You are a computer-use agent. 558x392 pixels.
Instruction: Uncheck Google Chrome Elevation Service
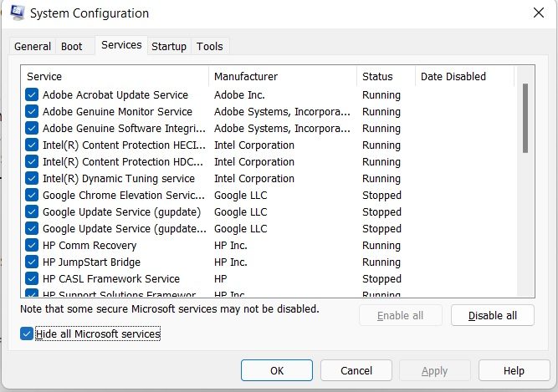tap(32, 196)
